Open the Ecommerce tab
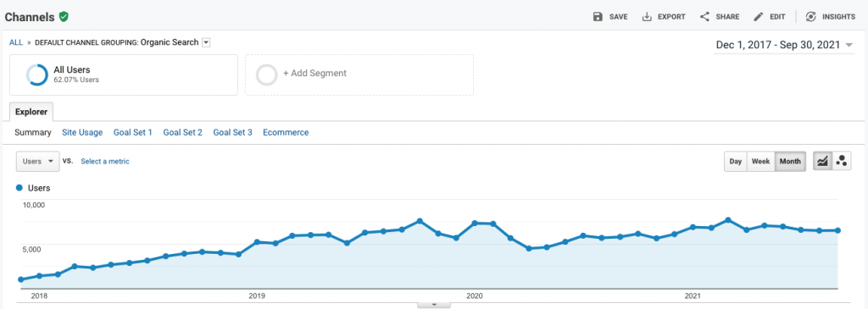The image size is (868, 309). click(286, 133)
